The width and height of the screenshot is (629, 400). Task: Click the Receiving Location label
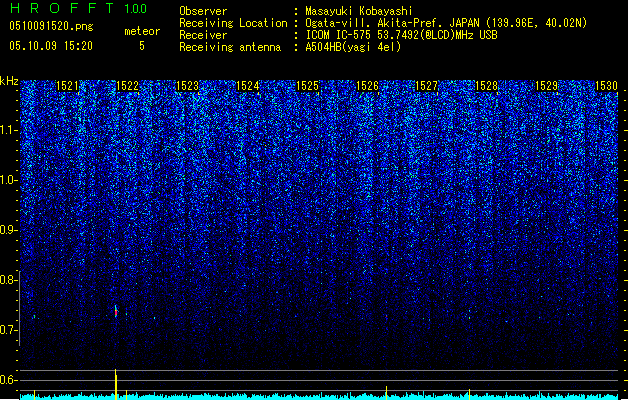(233, 23)
